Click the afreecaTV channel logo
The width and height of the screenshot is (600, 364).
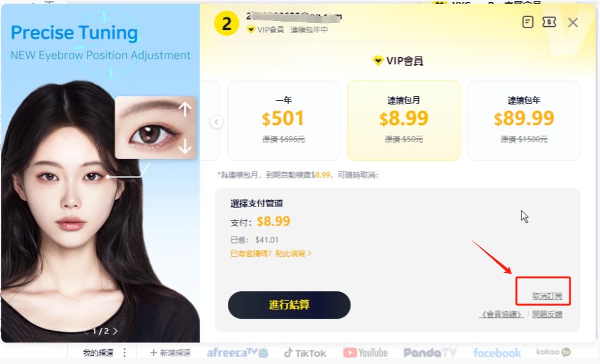tap(237, 353)
